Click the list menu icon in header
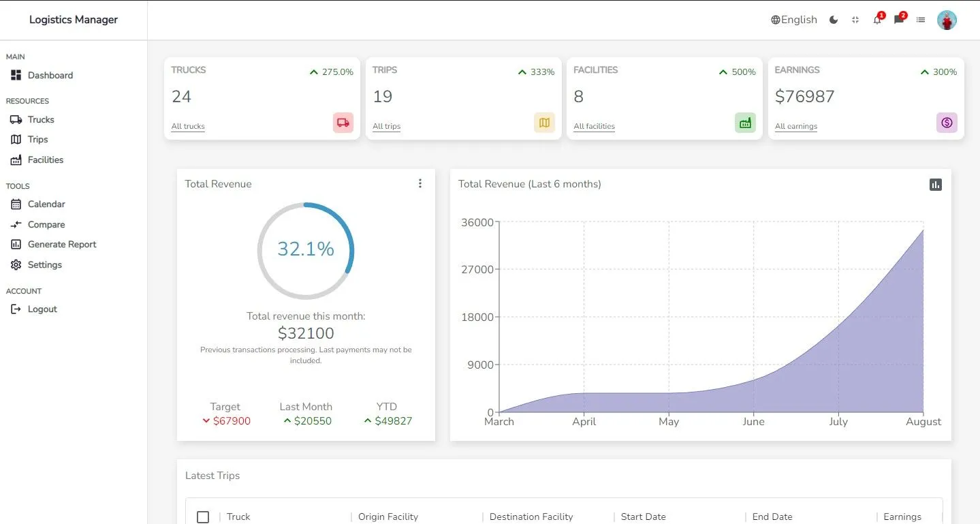Image resolution: width=980 pixels, height=524 pixels. tap(921, 20)
